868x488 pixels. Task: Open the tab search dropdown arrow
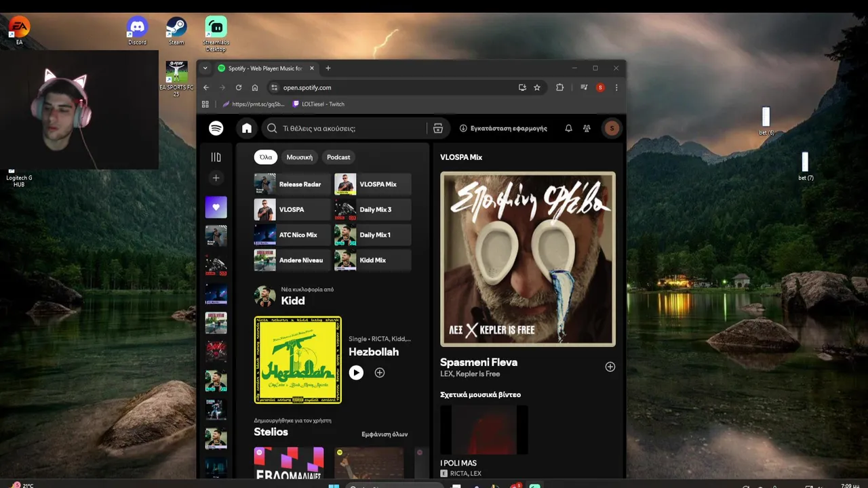pos(205,68)
